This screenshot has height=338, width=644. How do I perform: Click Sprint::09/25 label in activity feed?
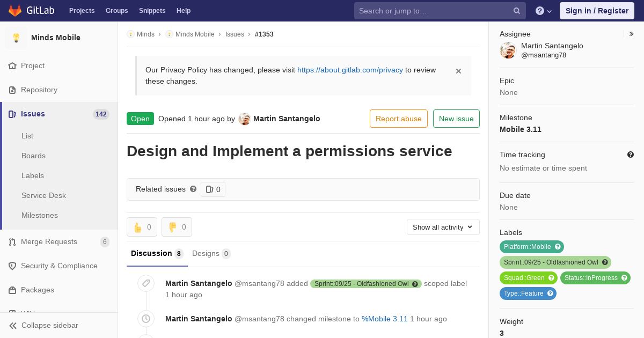point(366,284)
